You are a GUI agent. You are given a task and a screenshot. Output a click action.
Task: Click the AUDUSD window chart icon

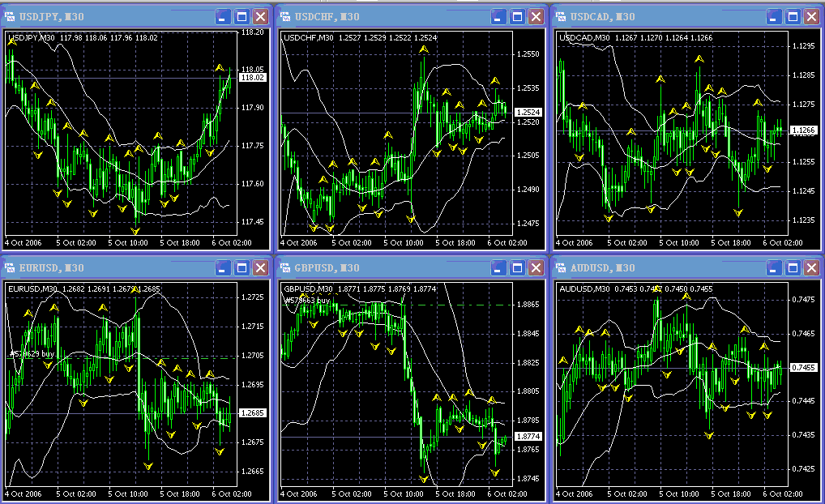(x=561, y=267)
